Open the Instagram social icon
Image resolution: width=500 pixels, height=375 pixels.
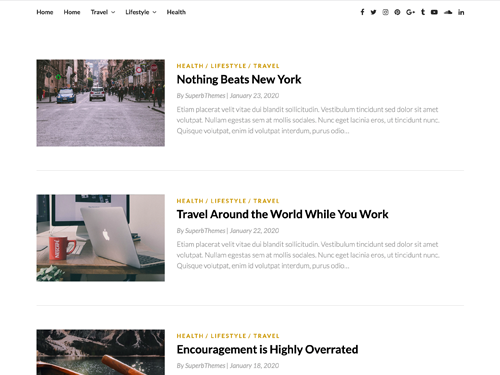pos(385,12)
